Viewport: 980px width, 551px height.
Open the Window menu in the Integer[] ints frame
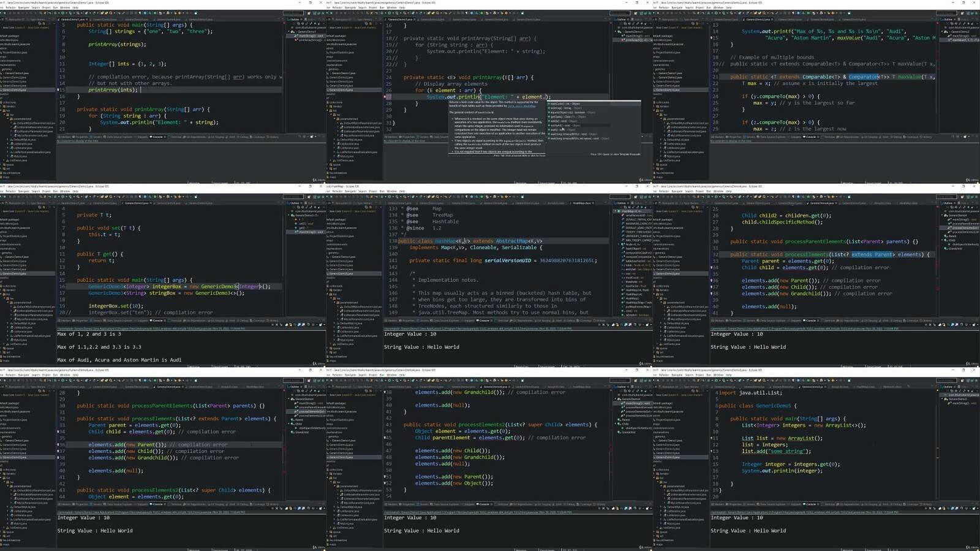[x=65, y=7]
